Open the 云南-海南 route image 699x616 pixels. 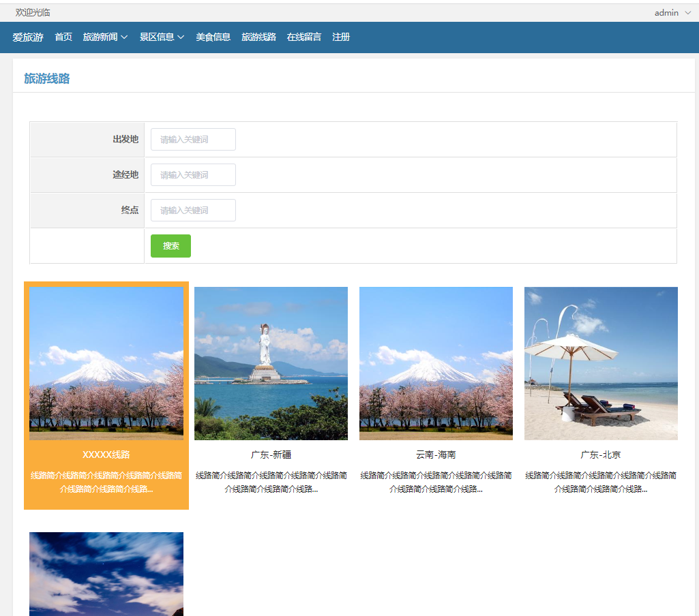[436, 363]
